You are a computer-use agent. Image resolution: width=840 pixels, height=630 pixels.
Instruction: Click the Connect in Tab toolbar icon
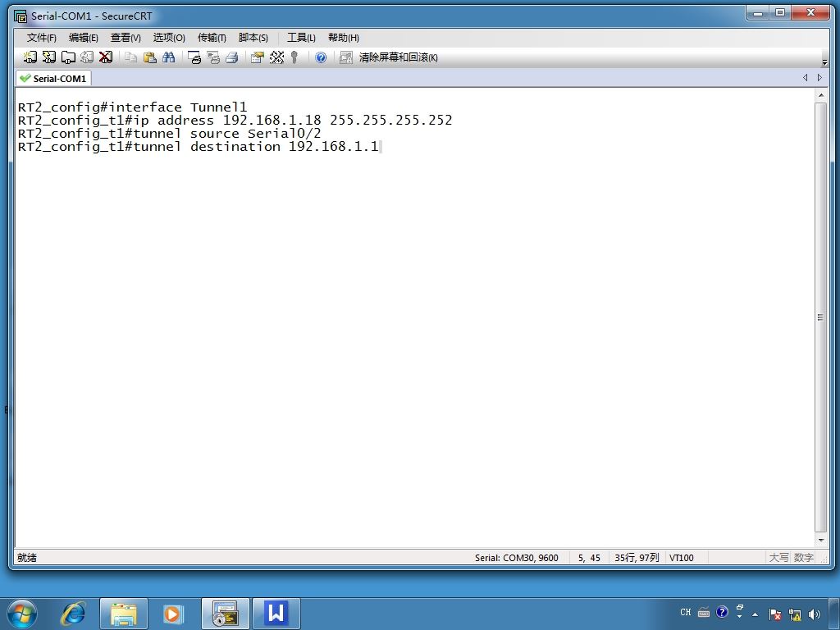click(68, 57)
